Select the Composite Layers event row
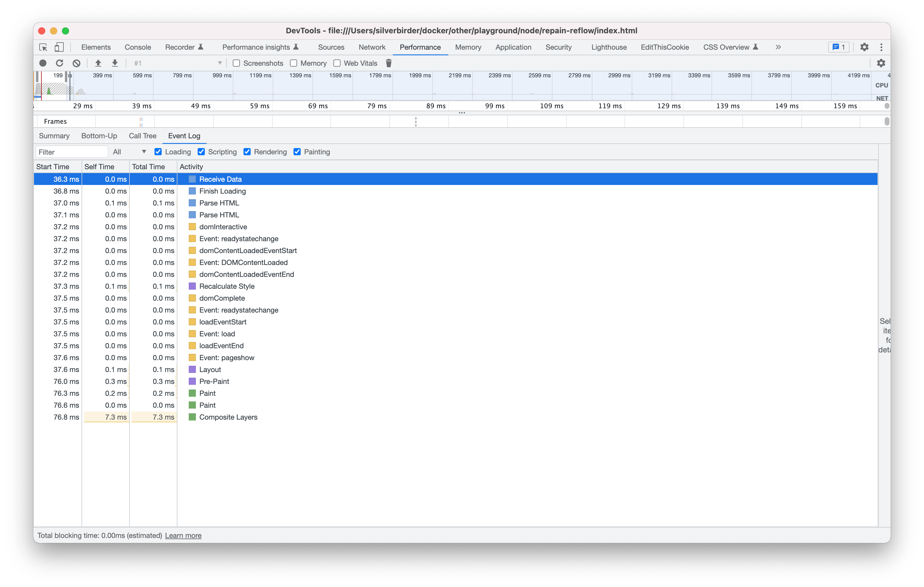This screenshot has width=924, height=587. click(228, 417)
